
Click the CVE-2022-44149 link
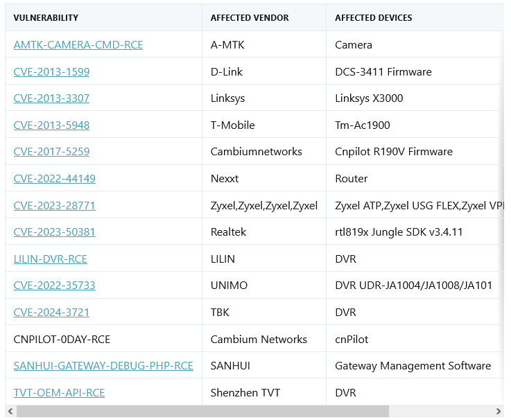point(54,179)
